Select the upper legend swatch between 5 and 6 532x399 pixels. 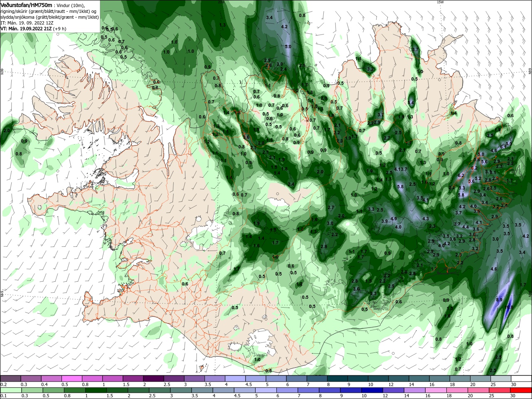click(276, 379)
